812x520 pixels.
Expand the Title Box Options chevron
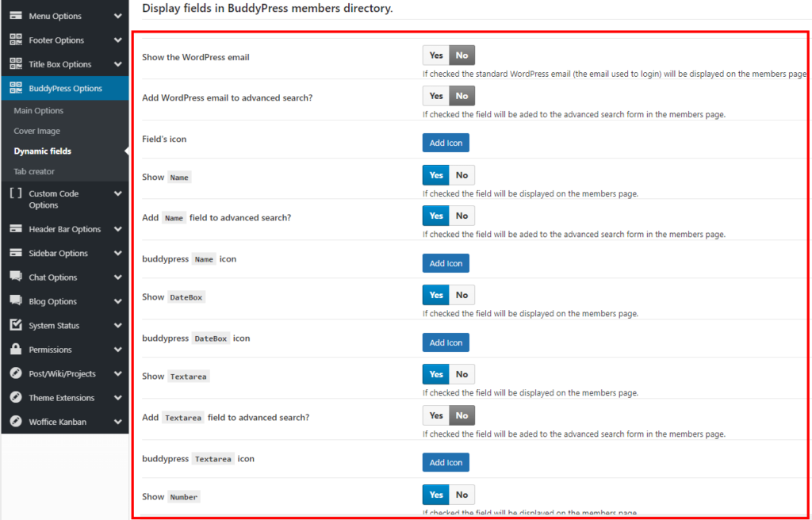click(117, 64)
